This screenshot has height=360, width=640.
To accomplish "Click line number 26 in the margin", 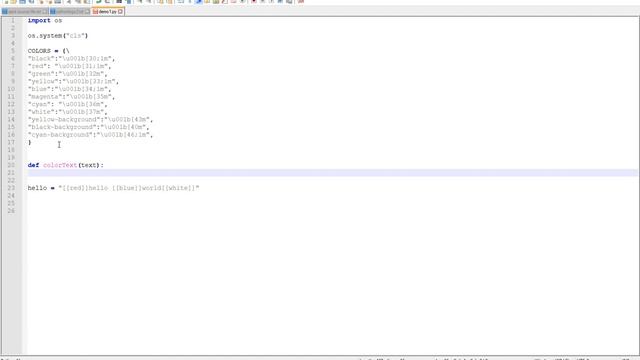I will [11, 211].
